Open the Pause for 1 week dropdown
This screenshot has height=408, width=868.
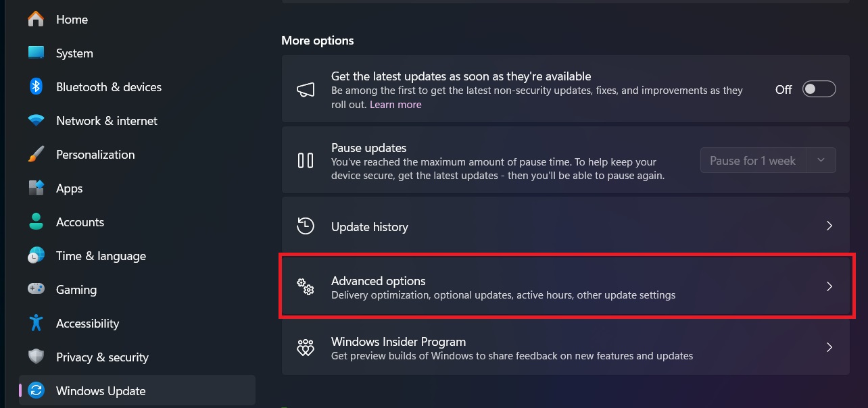(768, 161)
